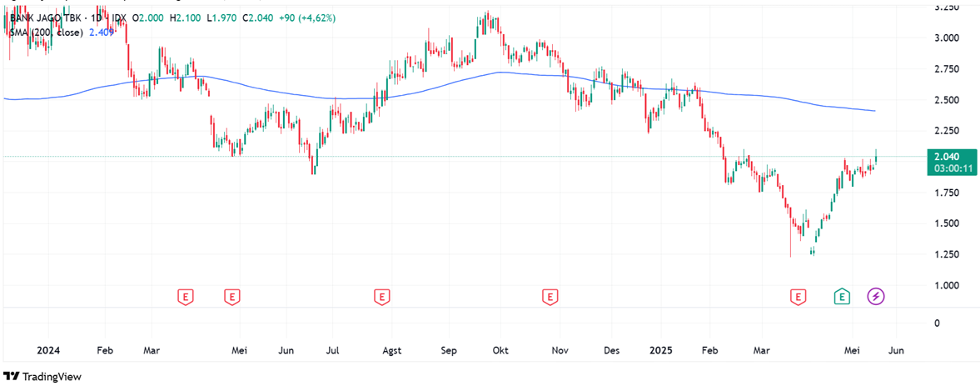Click the open value O2.000
This screenshot has width=980, height=391.
[x=148, y=19]
